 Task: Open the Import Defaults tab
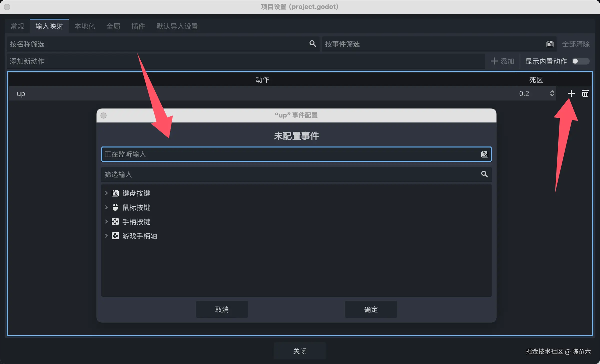pos(177,26)
